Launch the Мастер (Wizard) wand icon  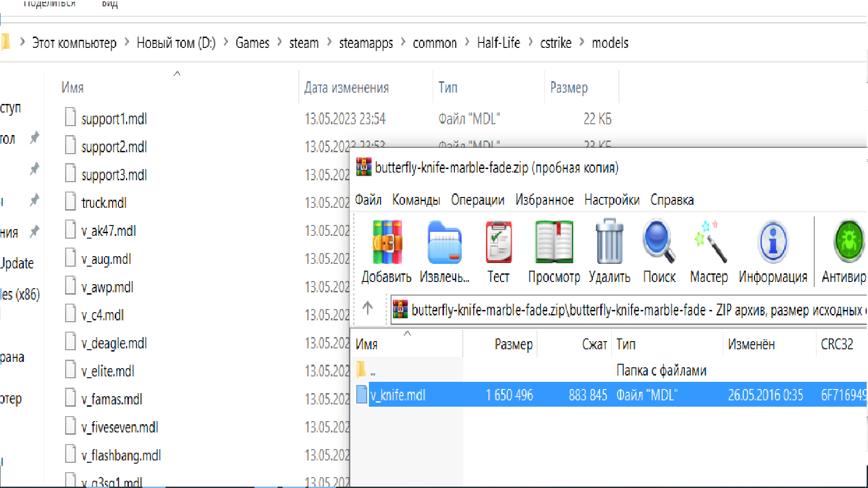tap(709, 243)
